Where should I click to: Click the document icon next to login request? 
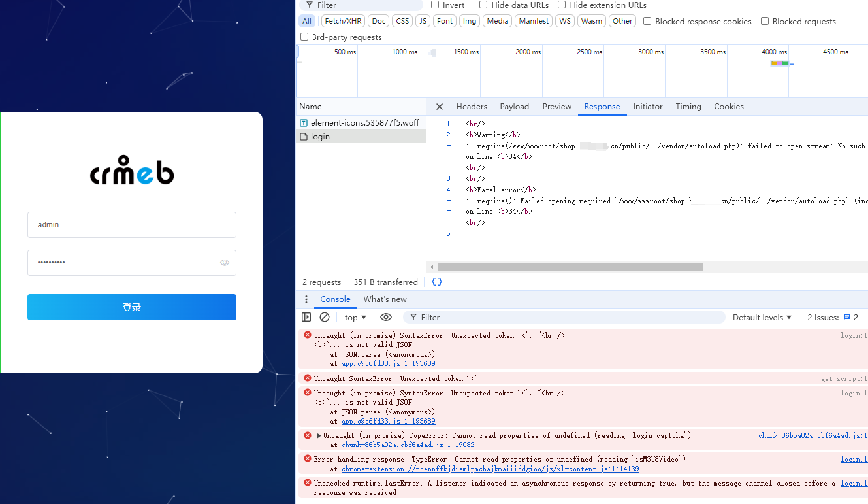click(304, 137)
